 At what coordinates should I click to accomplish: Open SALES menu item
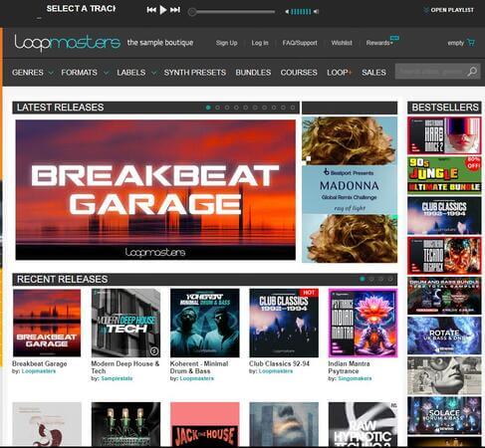[x=373, y=73]
